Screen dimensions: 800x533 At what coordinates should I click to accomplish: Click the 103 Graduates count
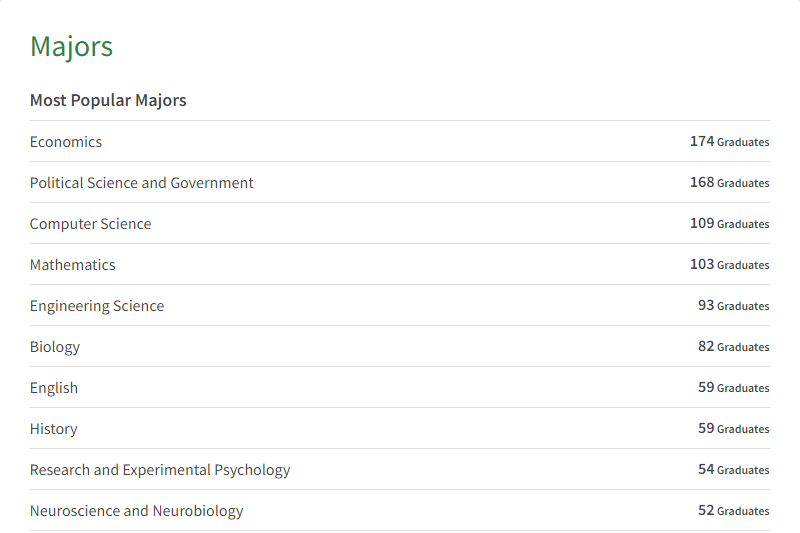[x=729, y=265]
